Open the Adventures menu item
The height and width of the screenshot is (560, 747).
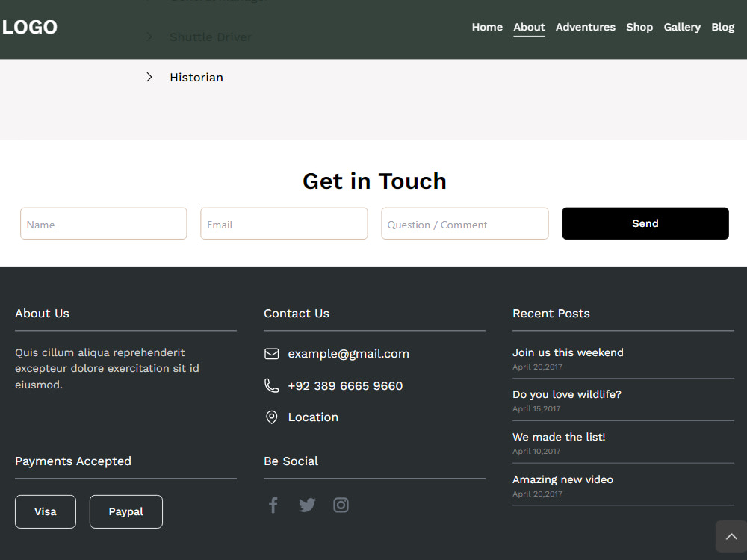585,27
